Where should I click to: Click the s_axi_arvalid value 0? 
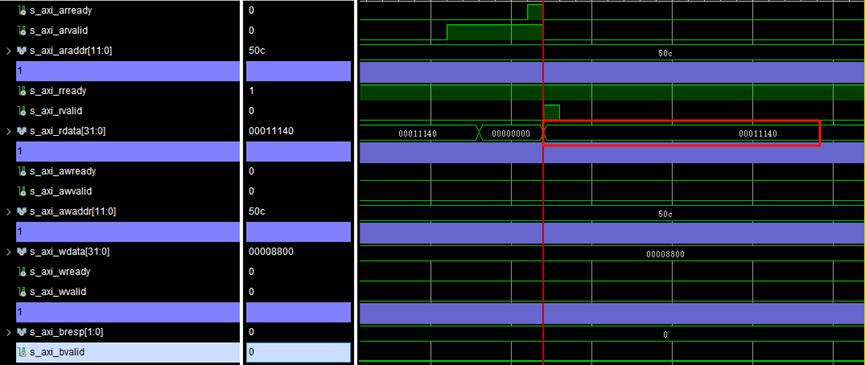click(x=251, y=30)
